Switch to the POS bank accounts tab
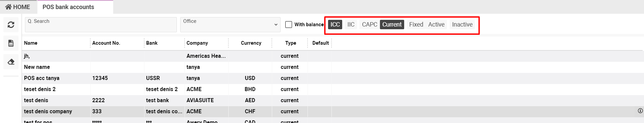This screenshot has height=123, width=644. (x=68, y=7)
